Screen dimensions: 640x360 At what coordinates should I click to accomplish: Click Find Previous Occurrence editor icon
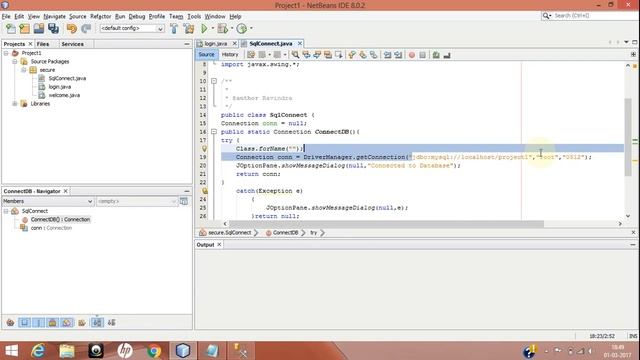(x=306, y=55)
